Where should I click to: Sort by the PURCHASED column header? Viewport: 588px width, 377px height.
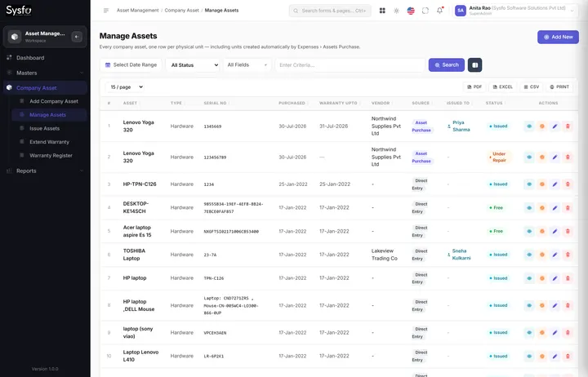(292, 103)
